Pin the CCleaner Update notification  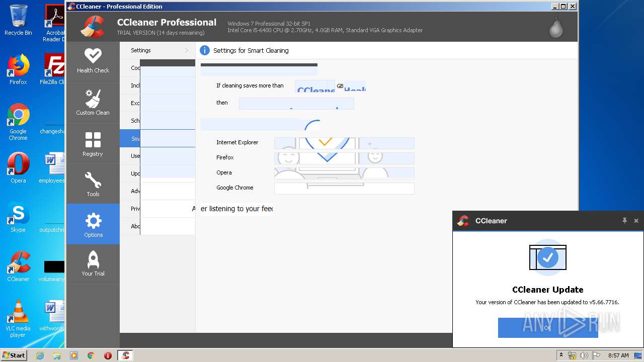[x=624, y=221]
